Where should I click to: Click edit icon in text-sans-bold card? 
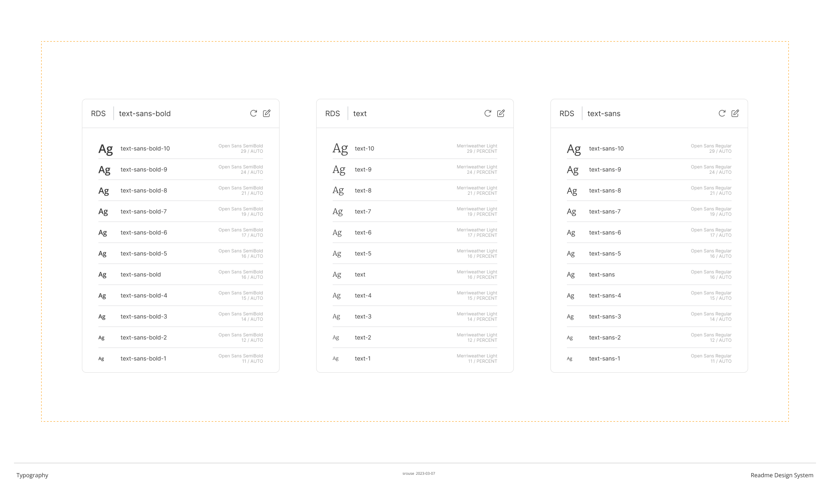tap(267, 113)
